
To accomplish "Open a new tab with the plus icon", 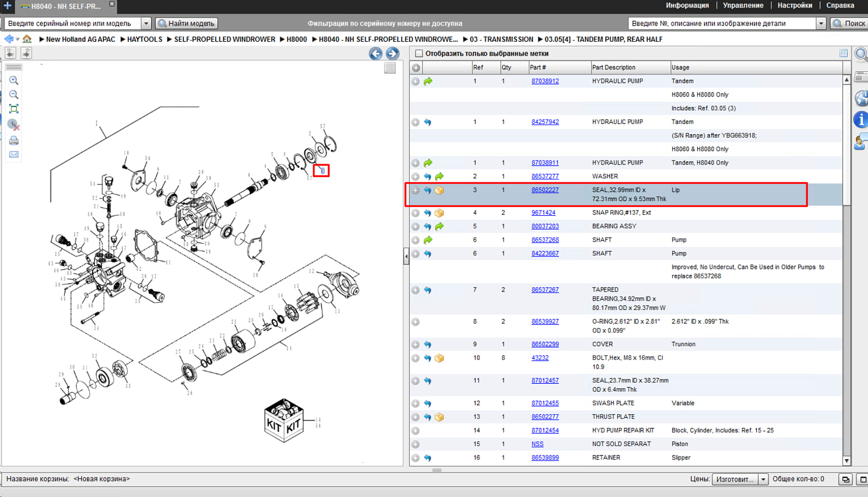I will click(8, 6).
